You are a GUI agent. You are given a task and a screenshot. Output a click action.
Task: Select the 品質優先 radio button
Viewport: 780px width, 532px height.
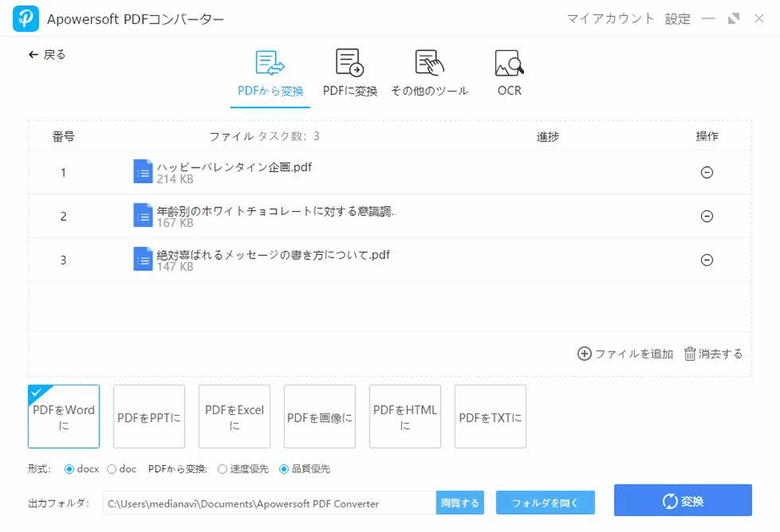tap(283, 468)
